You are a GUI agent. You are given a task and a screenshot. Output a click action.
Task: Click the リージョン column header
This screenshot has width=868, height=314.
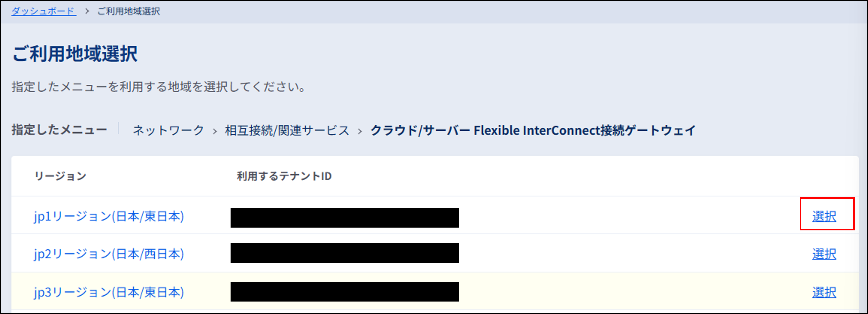(x=60, y=176)
